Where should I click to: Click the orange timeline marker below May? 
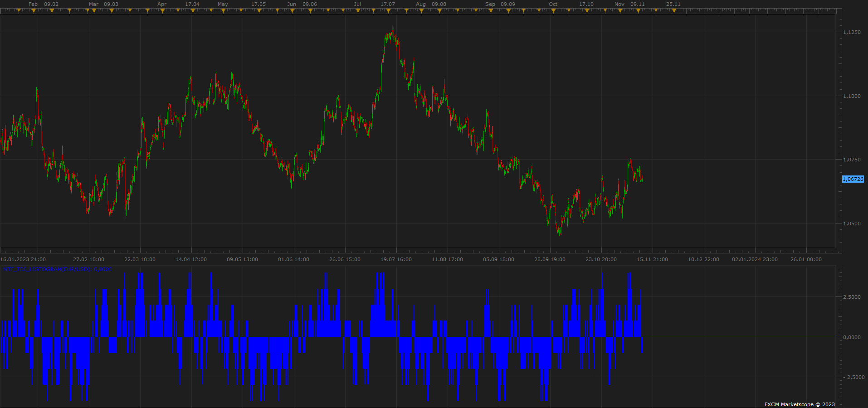coord(223,11)
